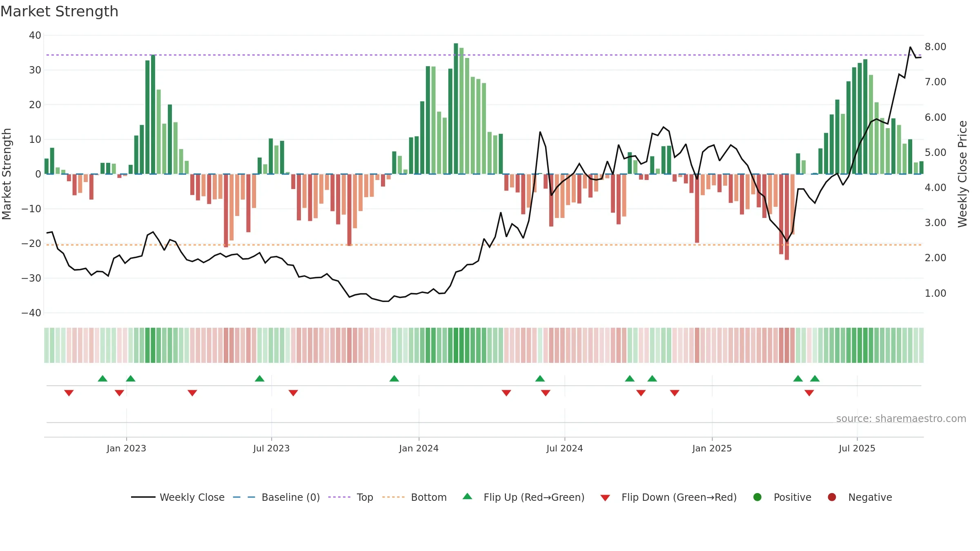980x551 pixels.
Task: Click the weekly close line's final peak above 8.00
Action: click(910, 47)
